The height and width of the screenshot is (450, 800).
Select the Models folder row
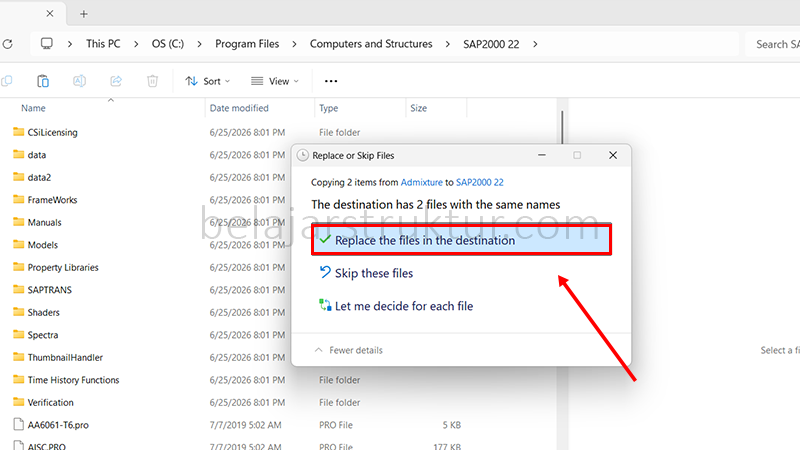148,245
